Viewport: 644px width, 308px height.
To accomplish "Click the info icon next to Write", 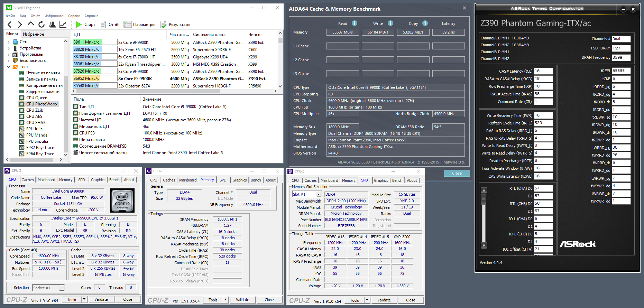I will [x=390, y=23].
